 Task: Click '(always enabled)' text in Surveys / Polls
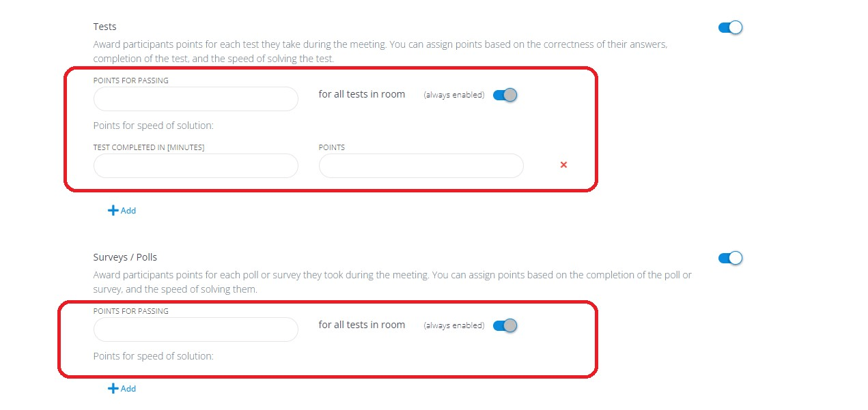point(454,325)
